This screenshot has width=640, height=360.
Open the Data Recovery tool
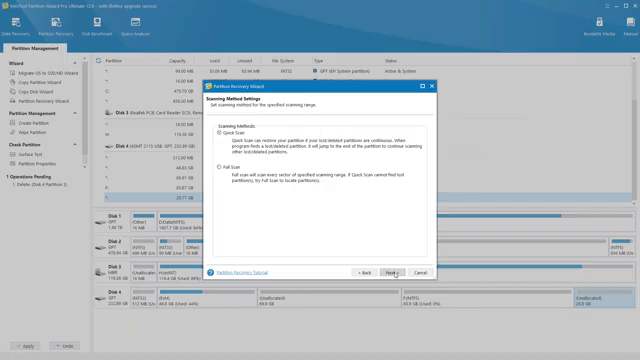point(16,27)
